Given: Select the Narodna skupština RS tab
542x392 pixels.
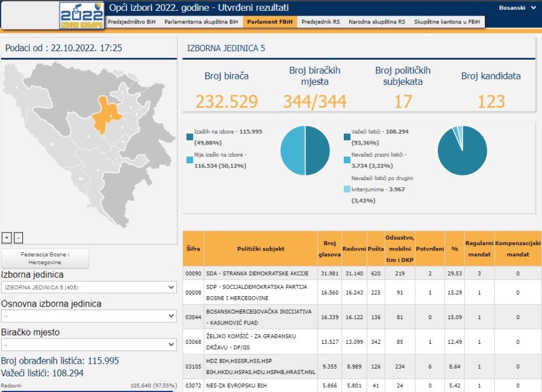Looking at the screenshot, I should point(376,22).
